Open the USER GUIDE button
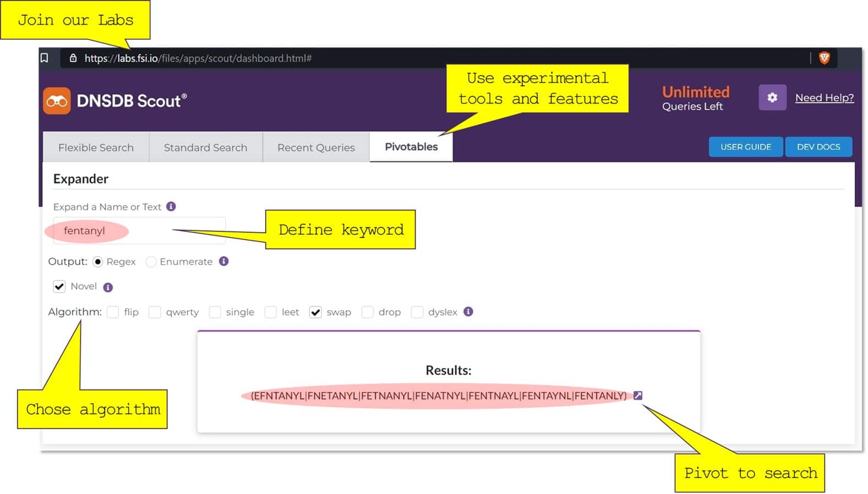868x494 pixels. (746, 146)
